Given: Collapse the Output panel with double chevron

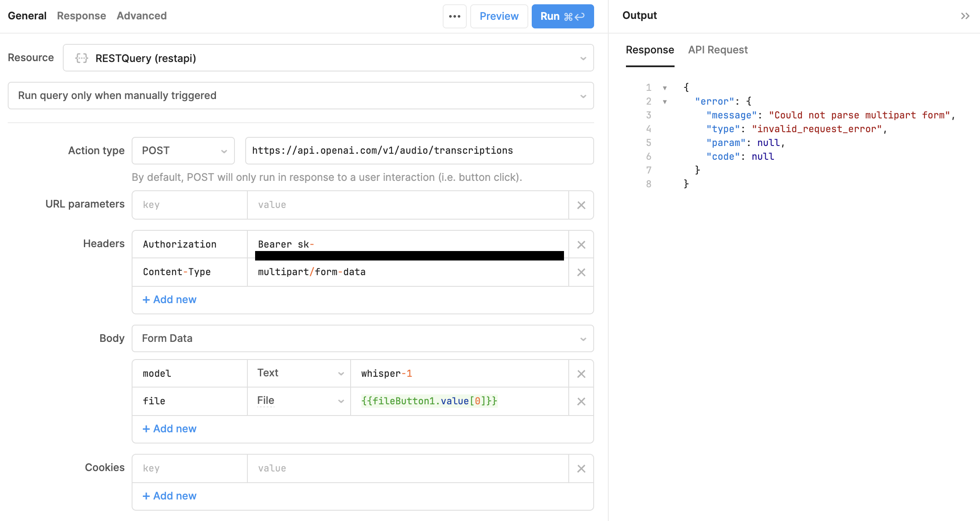Looking at the screenshot, I should (965, 16).
